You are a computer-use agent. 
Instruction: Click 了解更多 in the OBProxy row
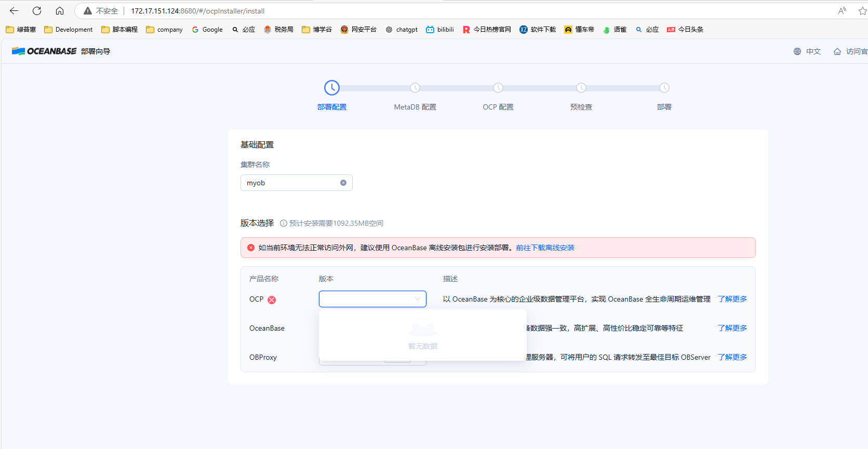click(x=732, y=357)
